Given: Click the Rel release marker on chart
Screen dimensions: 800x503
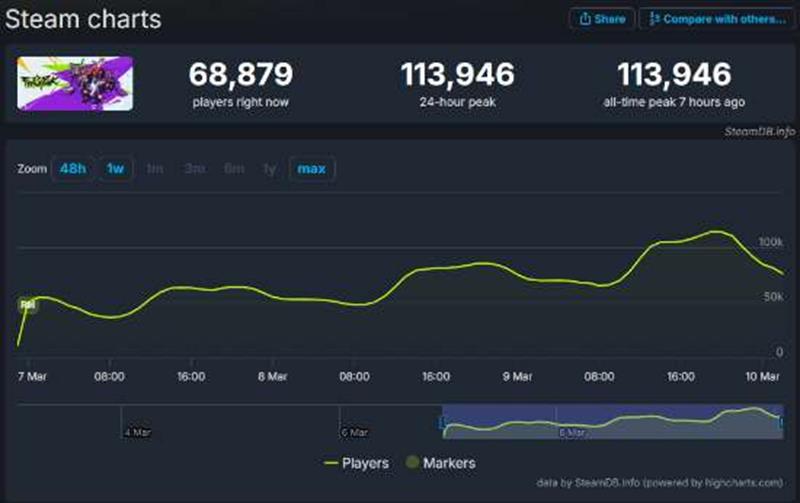Looking at the screenshot, I should (28, 304).
